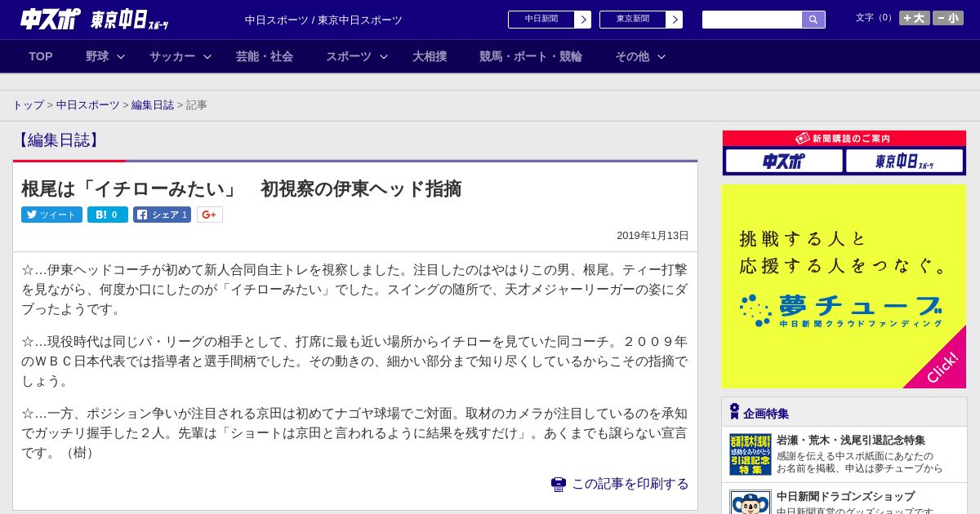The width and height of the screenshot is (980, 514).
Task: Click inside the search input field
Action: 752,20
